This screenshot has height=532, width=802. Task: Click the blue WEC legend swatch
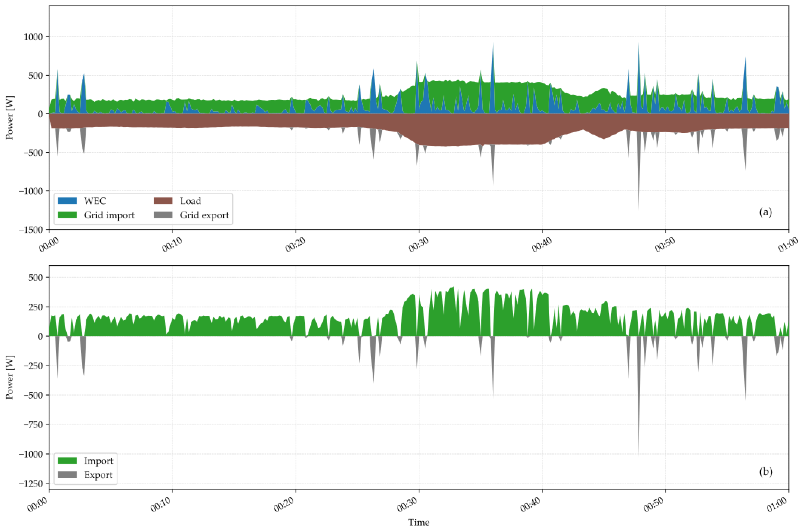click(x=67, y=201)
